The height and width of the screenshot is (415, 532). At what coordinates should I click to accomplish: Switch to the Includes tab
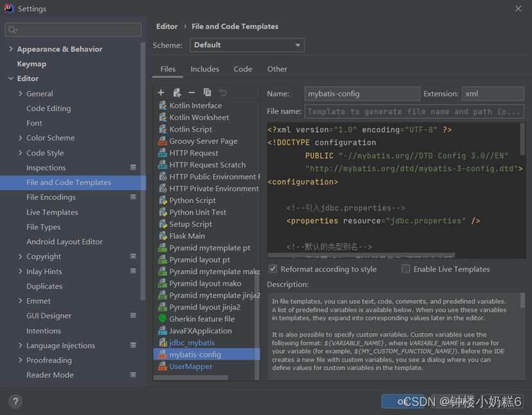pyautogui.click(x=205, y=69)
